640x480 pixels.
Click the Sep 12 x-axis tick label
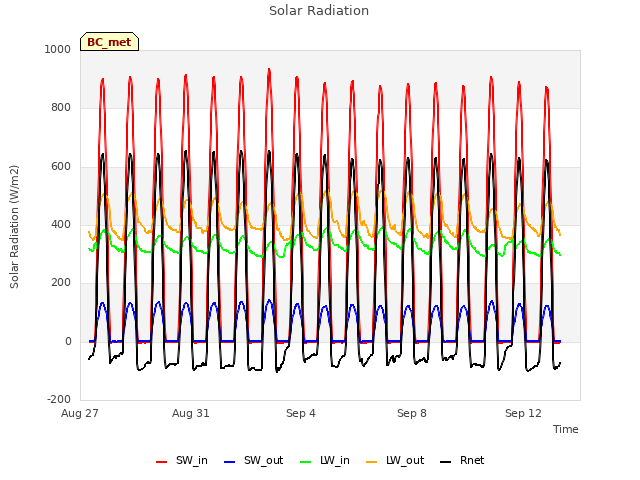[523, 413]
